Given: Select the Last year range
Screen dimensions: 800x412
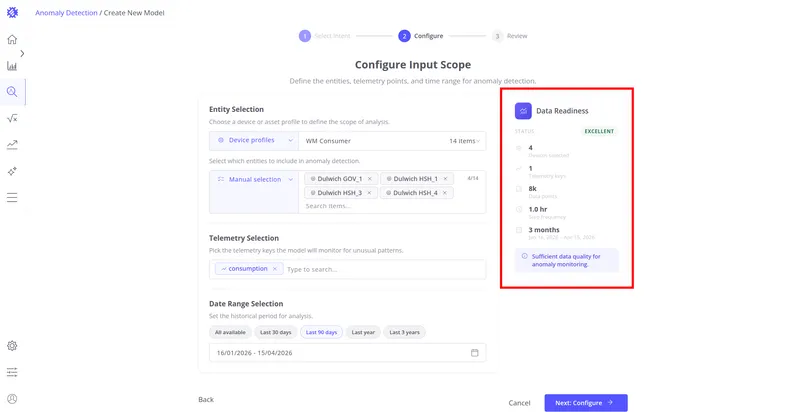Looking at the screenshot, I should [x=363, y=332].
